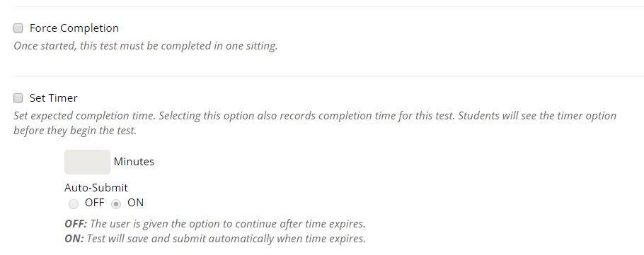The height and width of the screenshot is (255, 644).
Task: Click the 'Set Timer' label text
Action: [x=53, y=98]
